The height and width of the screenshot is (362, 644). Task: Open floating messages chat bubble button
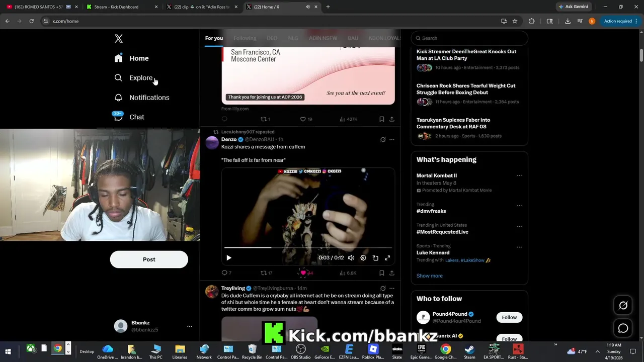coord(623,328)
